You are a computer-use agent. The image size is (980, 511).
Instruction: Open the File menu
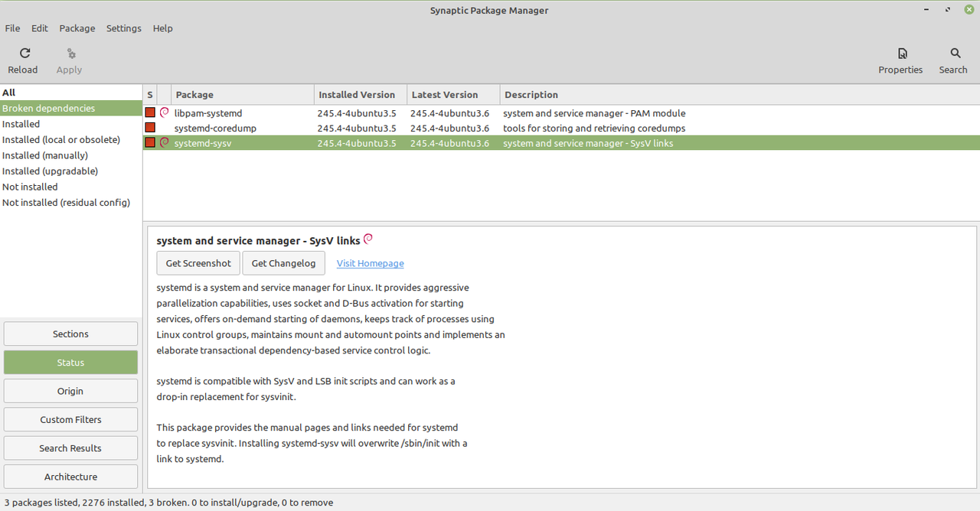[12, 28]
